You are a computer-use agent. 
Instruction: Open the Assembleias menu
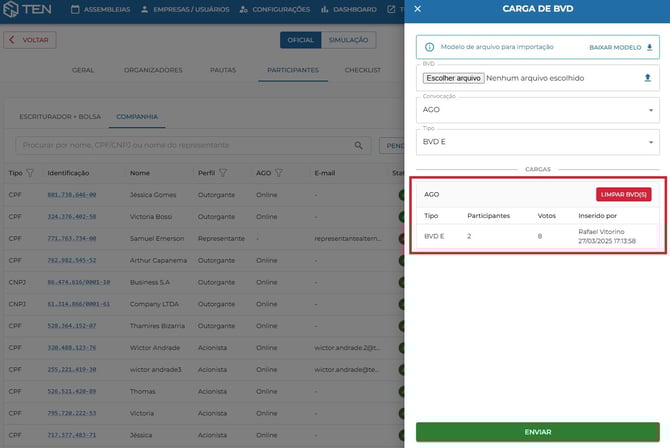[x=98, y=11]
